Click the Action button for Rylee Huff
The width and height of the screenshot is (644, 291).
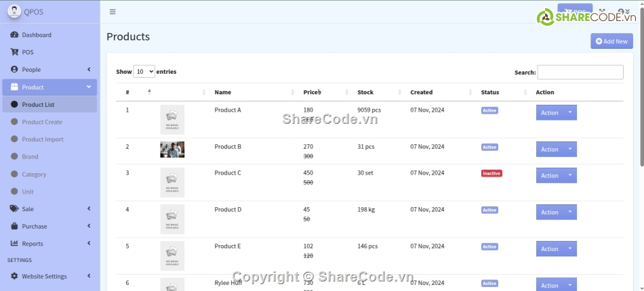(x=550, y=284)
